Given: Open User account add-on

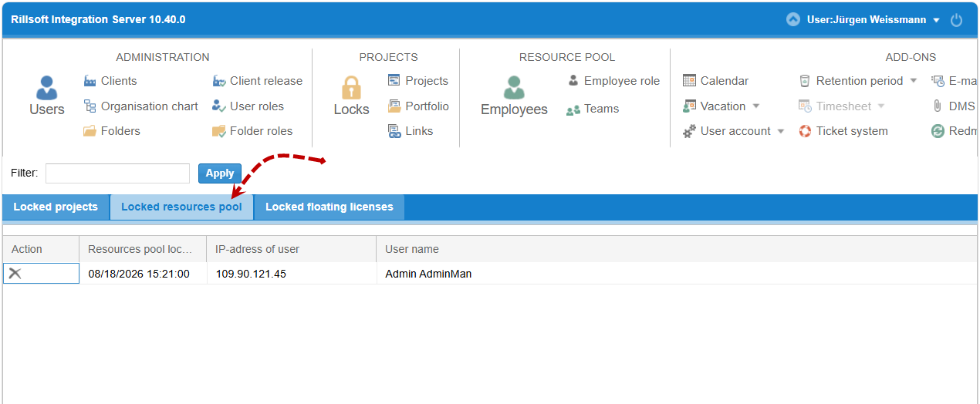Looking at the screenshot, I should (726, 131).
